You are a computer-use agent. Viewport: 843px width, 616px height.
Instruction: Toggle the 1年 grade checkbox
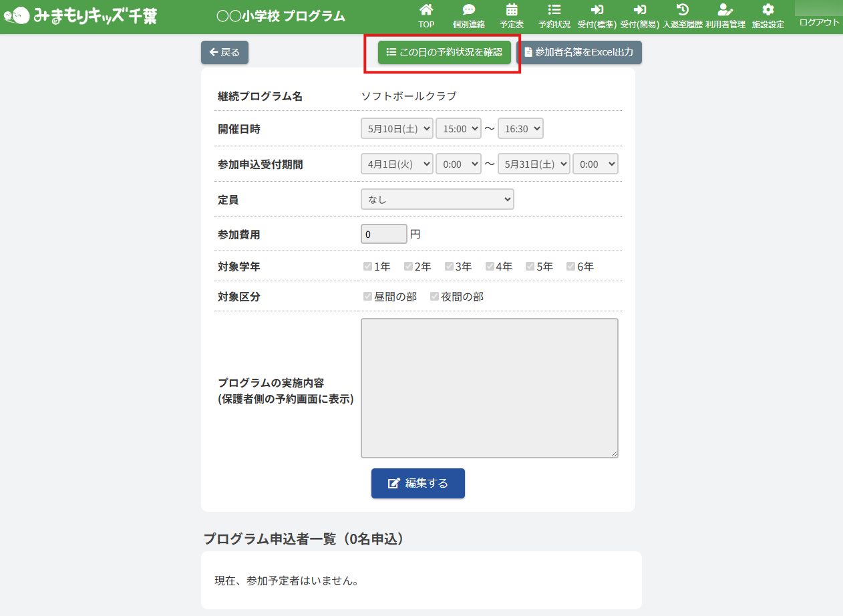coord(367,267)
